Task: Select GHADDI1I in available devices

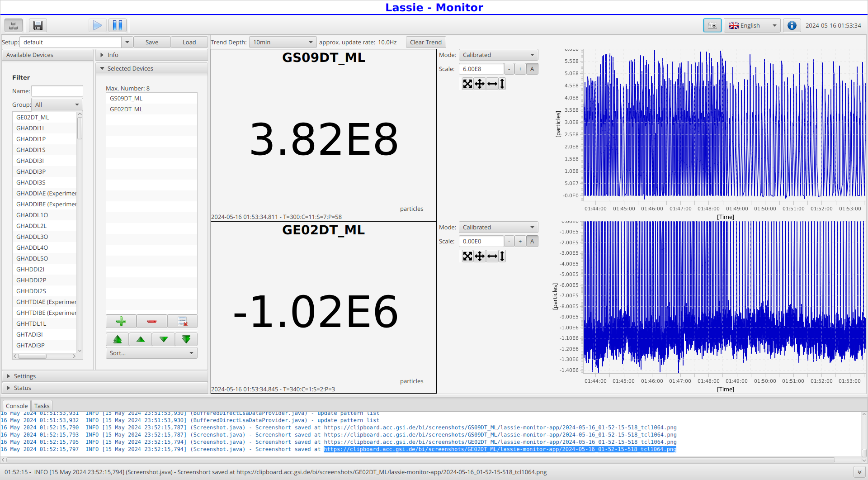Action: click(45, 128)
